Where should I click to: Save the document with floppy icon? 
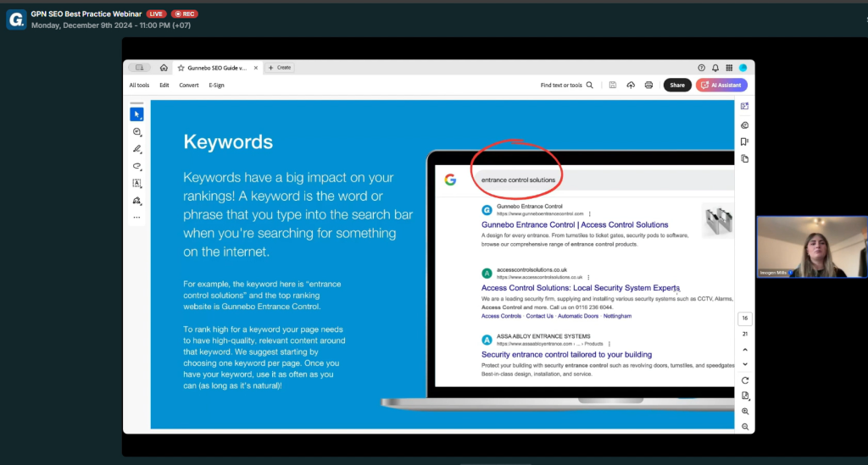pyautogui.click(x=613, y=86)
